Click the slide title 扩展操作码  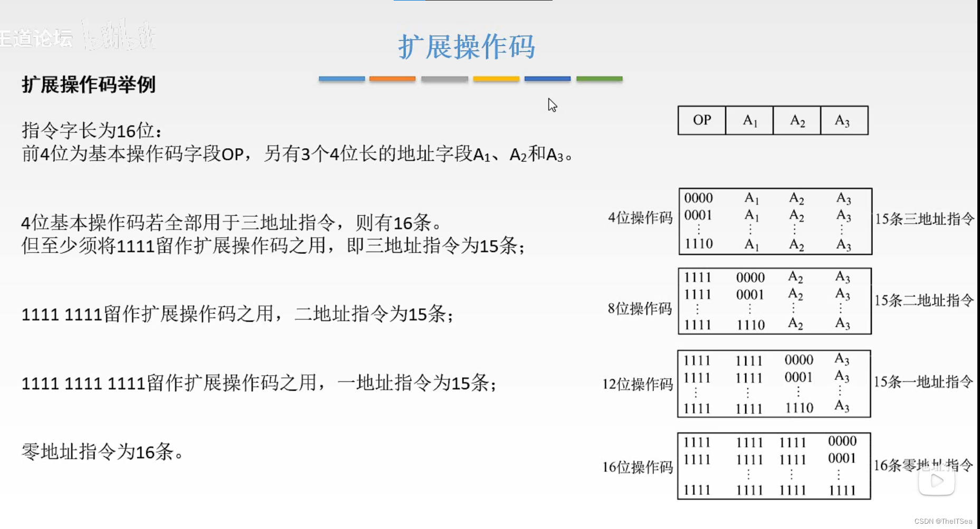pyautogui.click(x=467, y=46)
